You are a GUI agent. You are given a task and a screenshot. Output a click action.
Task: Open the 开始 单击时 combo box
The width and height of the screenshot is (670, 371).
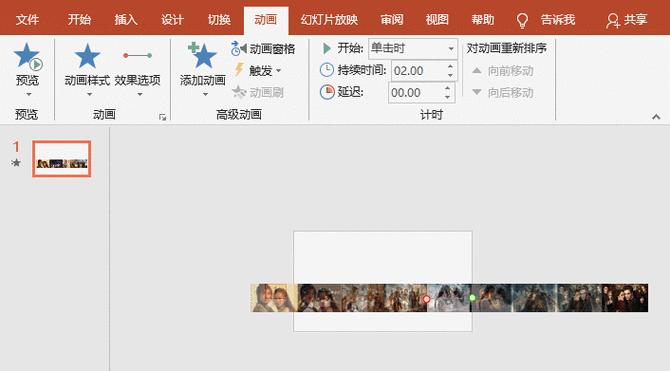click(413, 48)
